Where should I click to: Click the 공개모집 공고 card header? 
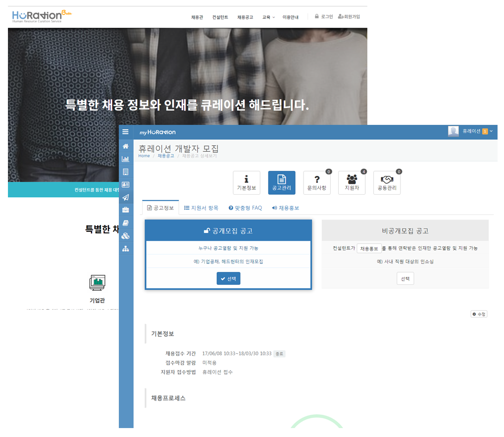(x=228, y=230)
